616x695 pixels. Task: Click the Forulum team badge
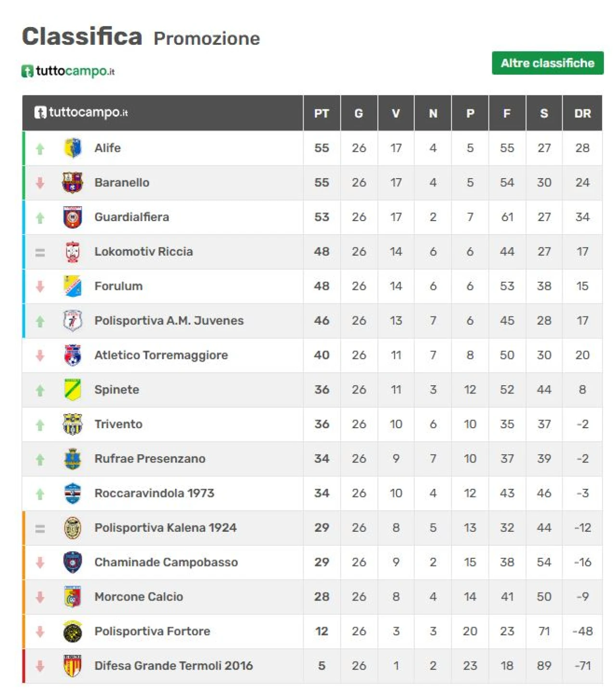[73, 286]
